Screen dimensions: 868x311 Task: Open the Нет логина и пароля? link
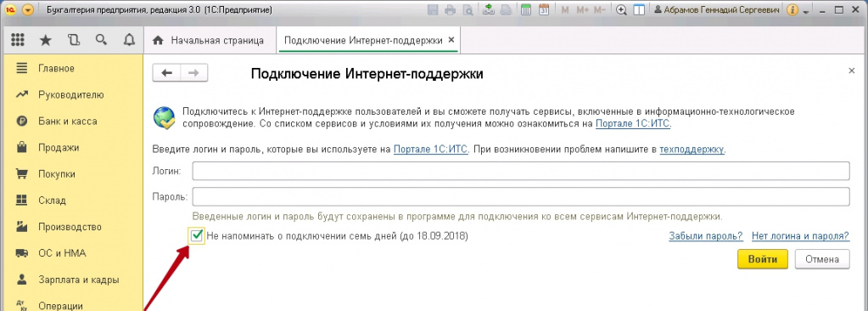[x=800, y=236]
